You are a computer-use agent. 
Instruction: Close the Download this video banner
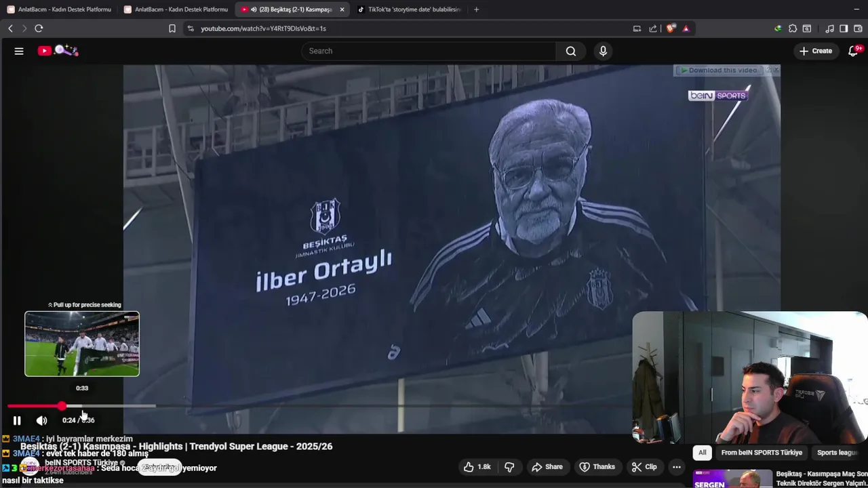click(776, 70)
